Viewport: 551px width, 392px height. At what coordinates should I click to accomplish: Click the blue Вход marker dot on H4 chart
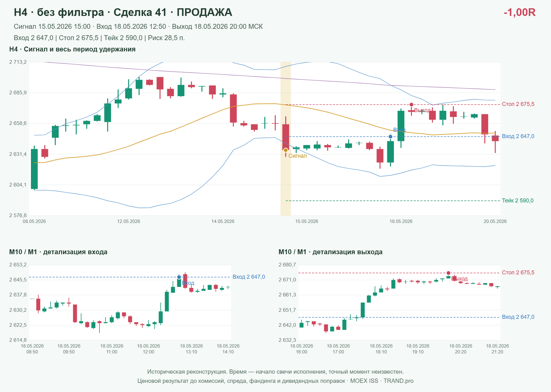(390, 137)
